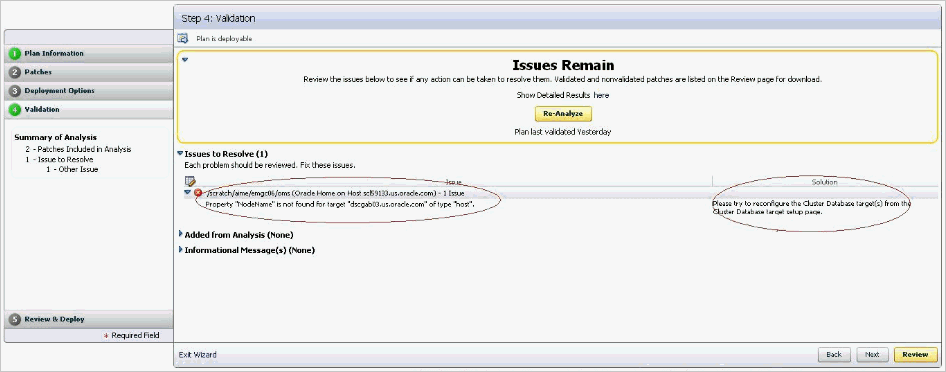Click the 'Property NodeName is not found' message
The image size is (946, 372).
point(340,204)
